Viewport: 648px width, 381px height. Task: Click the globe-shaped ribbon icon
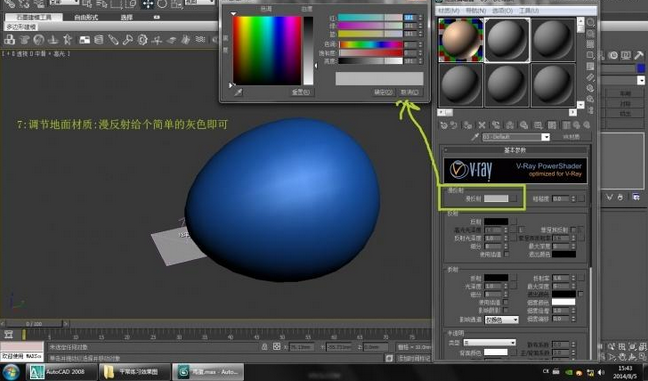click(38, 40)
